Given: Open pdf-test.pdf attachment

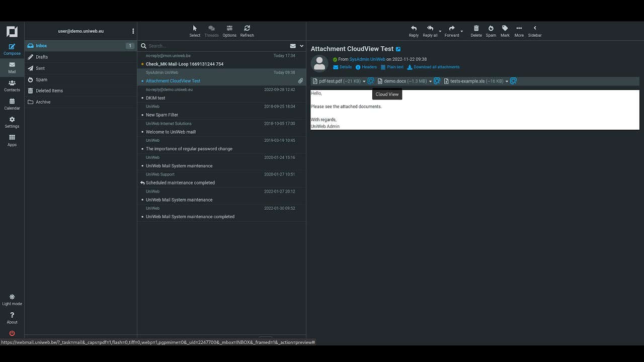Looking at the screenshot, I should [336, 81].
